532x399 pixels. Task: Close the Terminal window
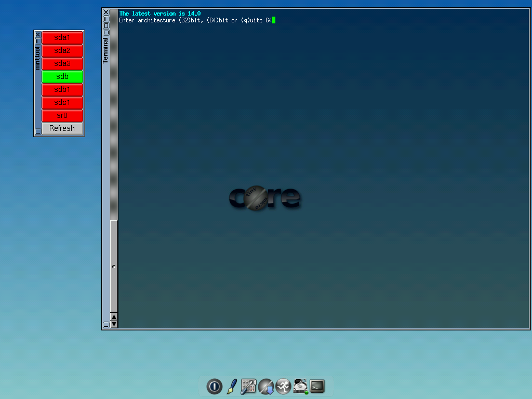tap(106, 12)
